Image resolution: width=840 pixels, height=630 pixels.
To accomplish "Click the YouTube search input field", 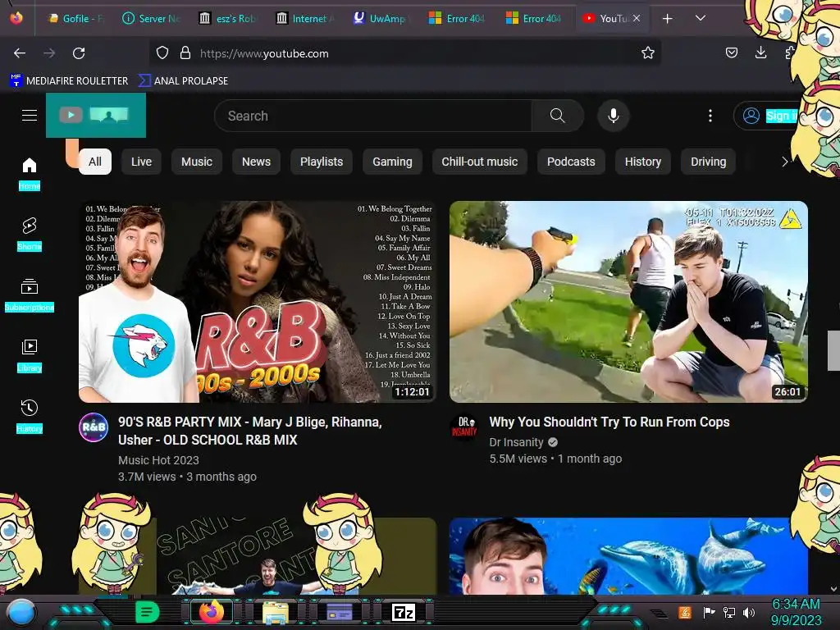I will [373, 116].
